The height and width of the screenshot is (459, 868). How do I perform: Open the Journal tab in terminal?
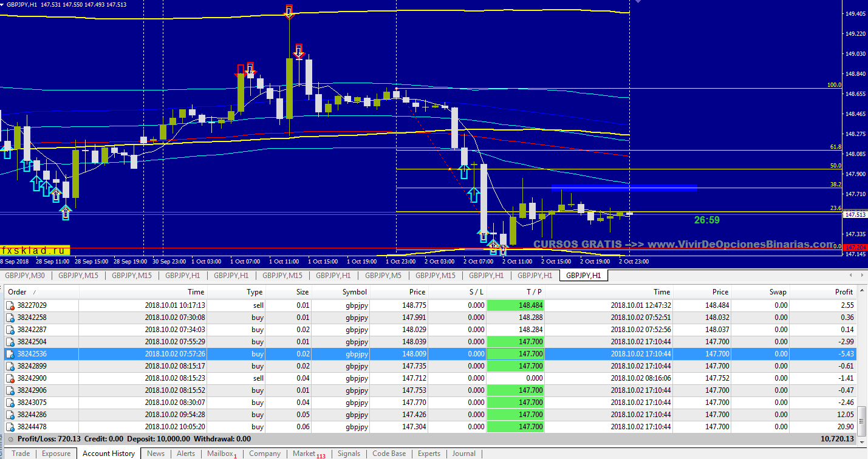[x=463, y=454]
